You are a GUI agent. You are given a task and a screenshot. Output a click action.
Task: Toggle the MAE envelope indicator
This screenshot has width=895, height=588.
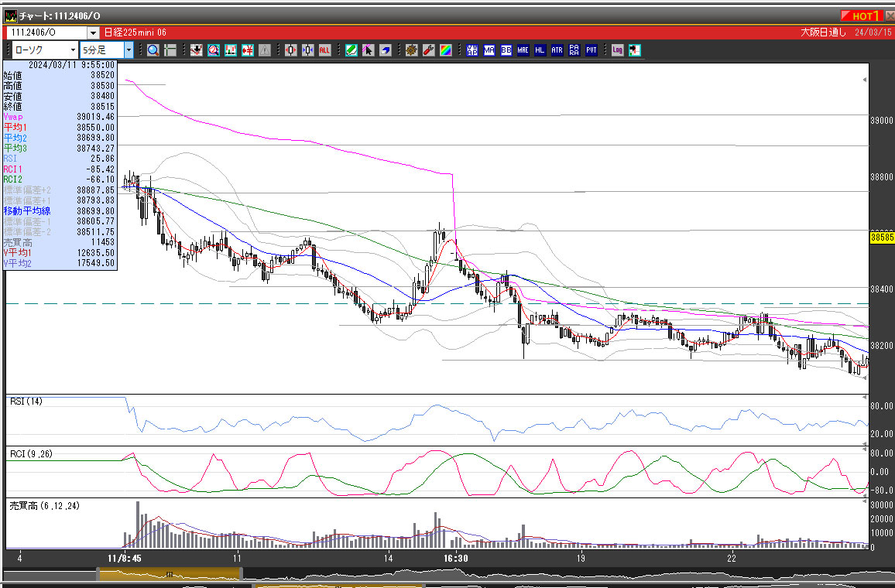point(523,50)
